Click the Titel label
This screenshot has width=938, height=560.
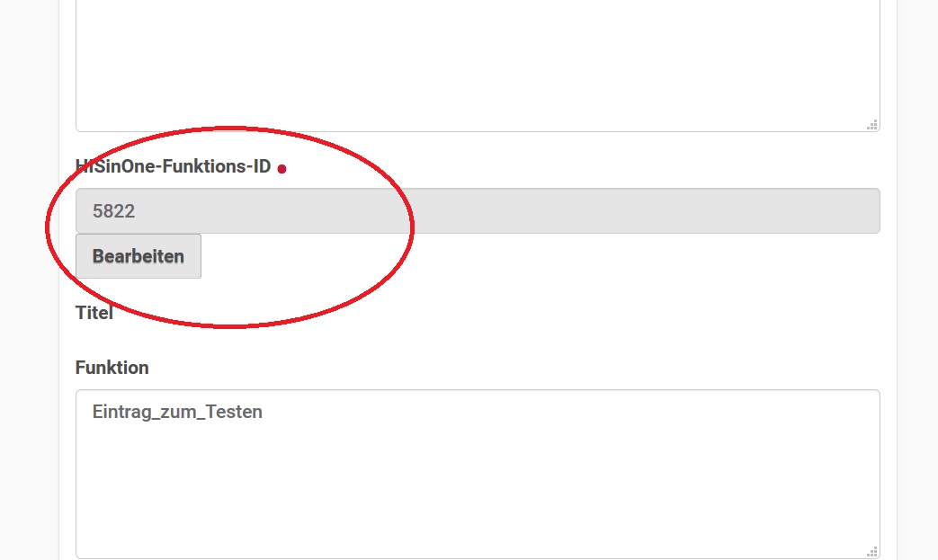point(94,313)
